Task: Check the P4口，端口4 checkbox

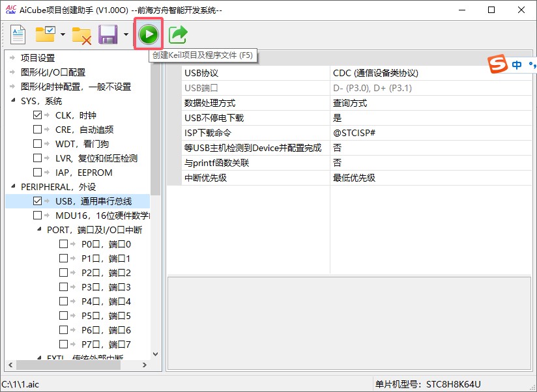Action: pos(63,301)
